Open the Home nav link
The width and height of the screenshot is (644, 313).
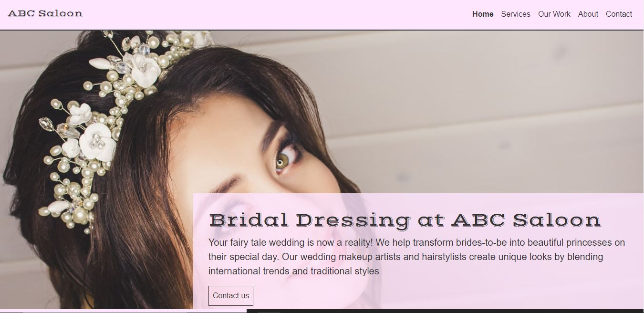point(483,14)
